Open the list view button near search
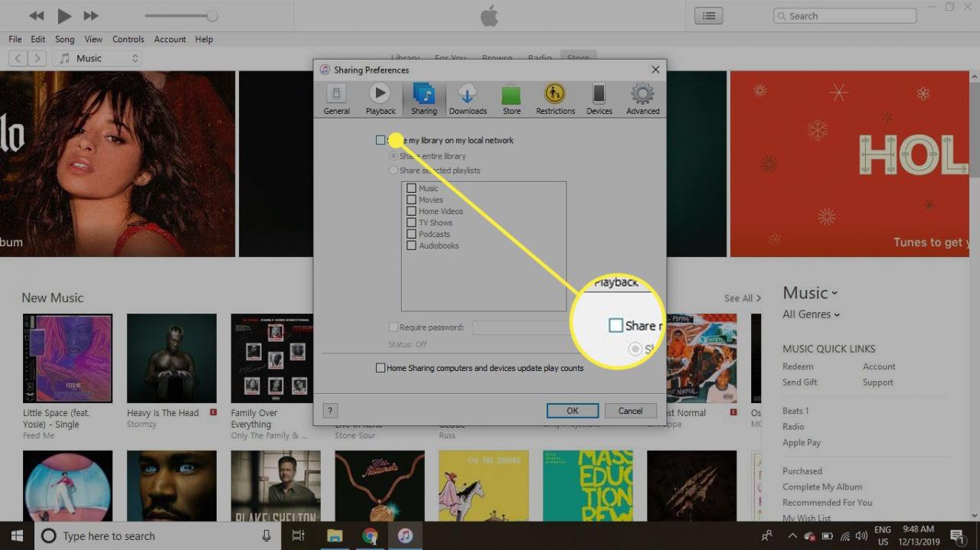Viewport: 980px width, 550px height. (709, 15)
